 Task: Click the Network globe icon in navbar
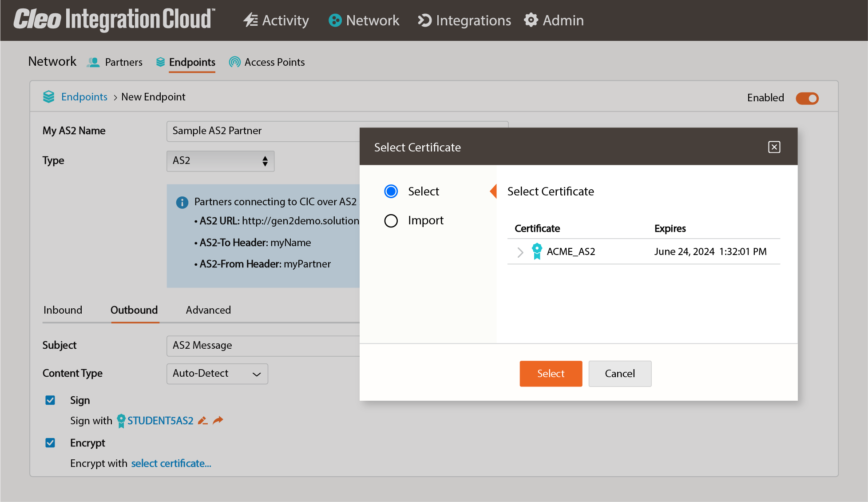(334, 20)
